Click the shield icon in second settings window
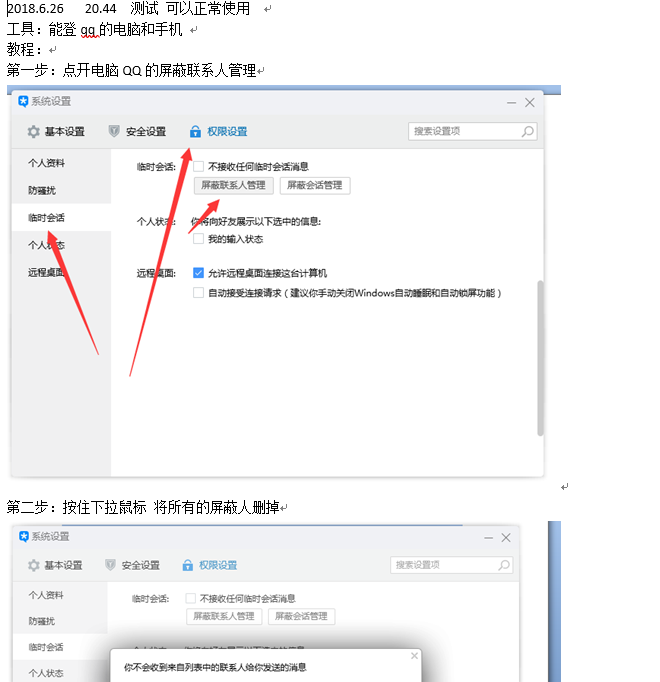 (111, 565)
